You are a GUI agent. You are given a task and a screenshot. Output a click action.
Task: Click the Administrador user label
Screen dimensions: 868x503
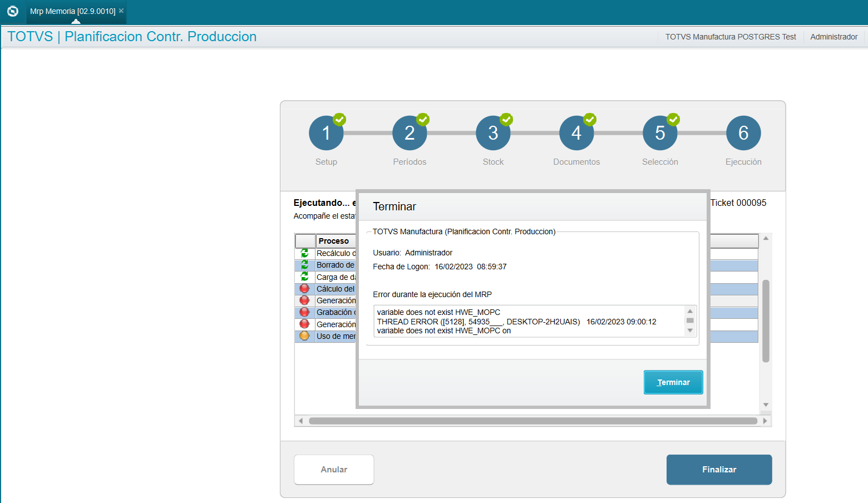(834, 37)
